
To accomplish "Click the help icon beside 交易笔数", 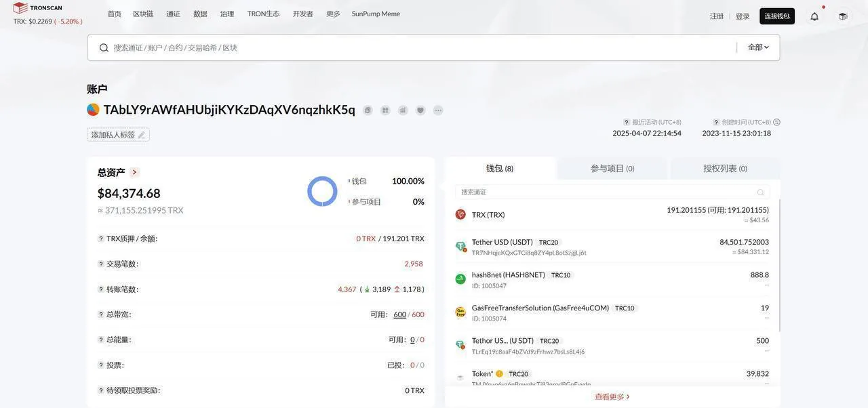I will (101, 264).
